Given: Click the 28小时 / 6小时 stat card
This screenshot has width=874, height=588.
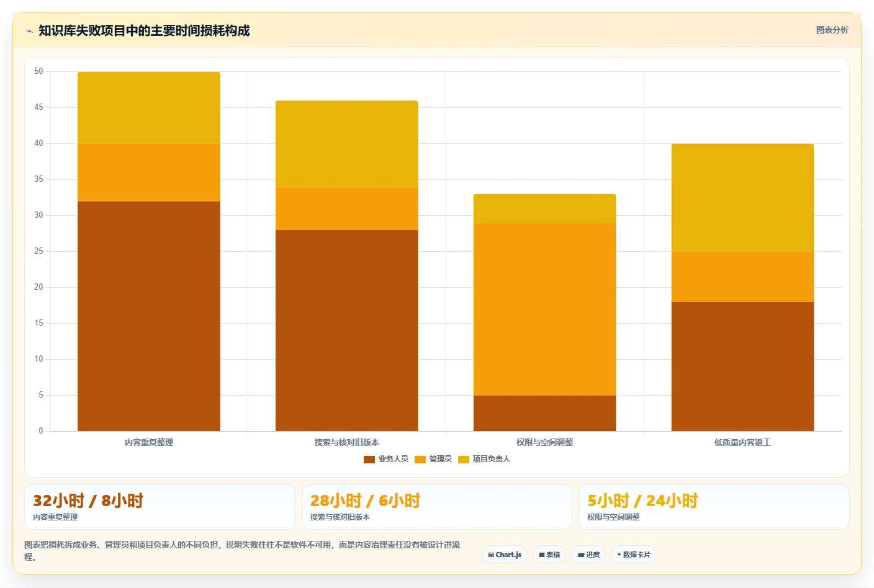Looking at the screenshot, I should (437, 507).
